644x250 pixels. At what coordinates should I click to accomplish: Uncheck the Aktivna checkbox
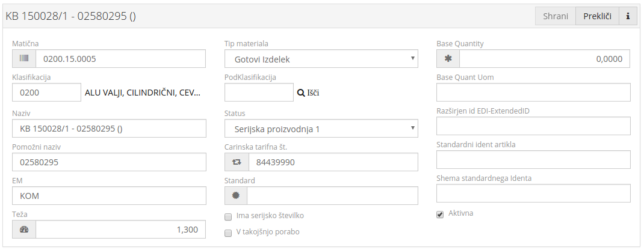[x=440, y=214]
